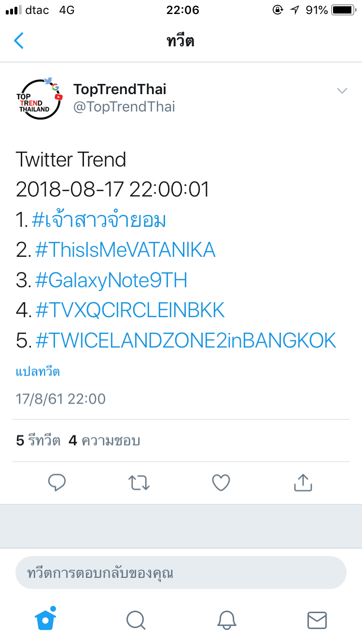Open the TopTrendThai display name

tap(120, 89)
